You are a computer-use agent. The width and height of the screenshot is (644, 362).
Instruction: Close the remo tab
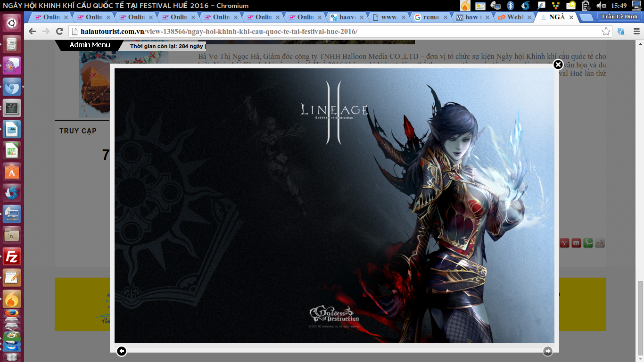tap(445, 17)
